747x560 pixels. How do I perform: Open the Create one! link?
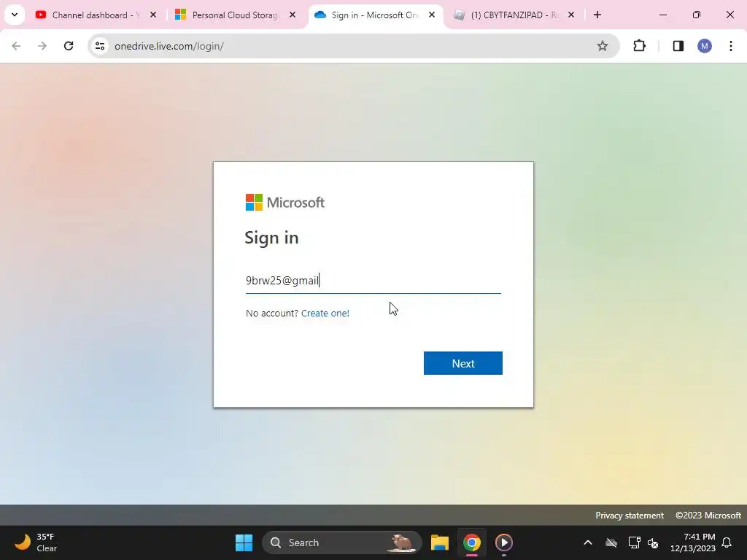point(325,313)
